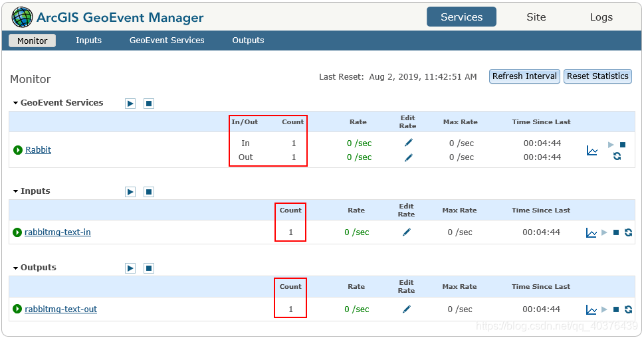644x338 pixels.
Task: Click the green status icon beside rabbitmq-text-in
Action: pos(17,232)
